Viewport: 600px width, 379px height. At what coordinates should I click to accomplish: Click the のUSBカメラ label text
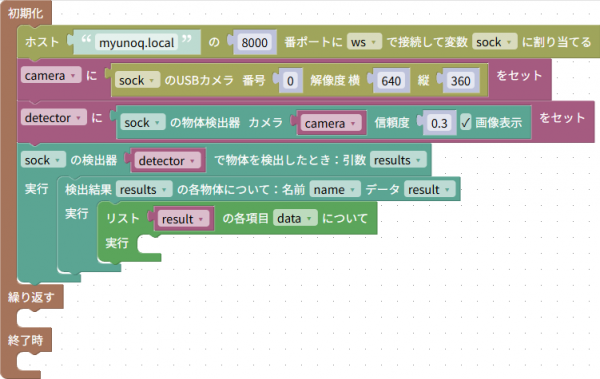pos(199,80)
